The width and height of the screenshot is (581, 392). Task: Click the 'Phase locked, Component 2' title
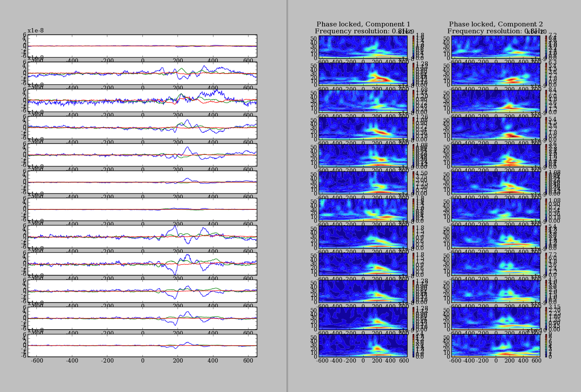(x=496, y=24)
